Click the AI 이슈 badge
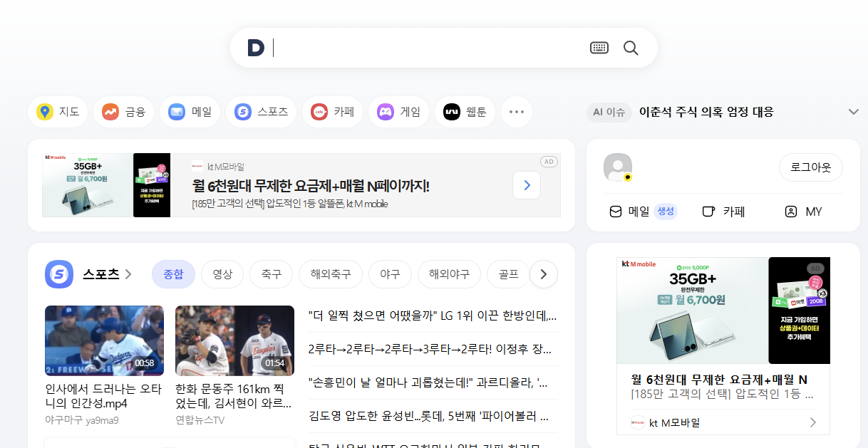This screenshot has height=448, width=868. point(609,112)
